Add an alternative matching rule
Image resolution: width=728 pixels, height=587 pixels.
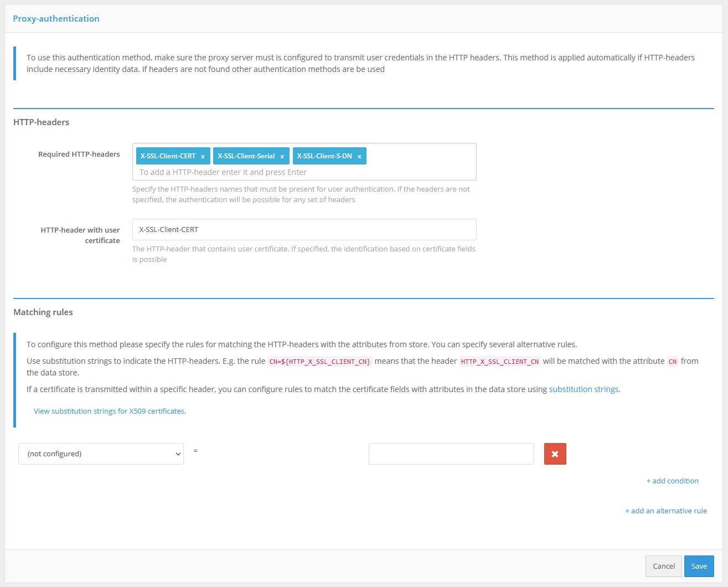[x=665, y=511]
